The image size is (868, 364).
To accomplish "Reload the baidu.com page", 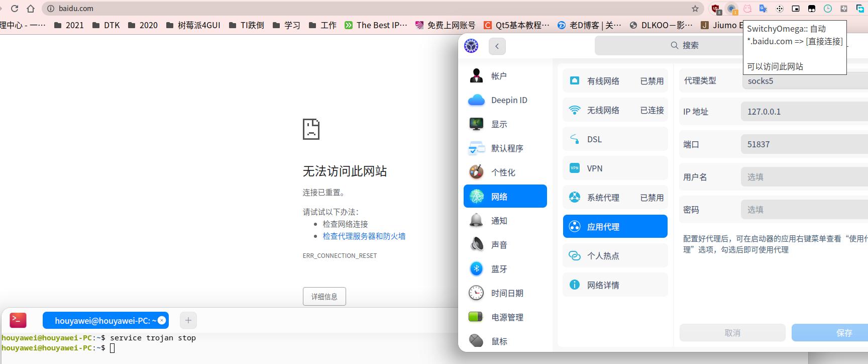I will [15, 9].
